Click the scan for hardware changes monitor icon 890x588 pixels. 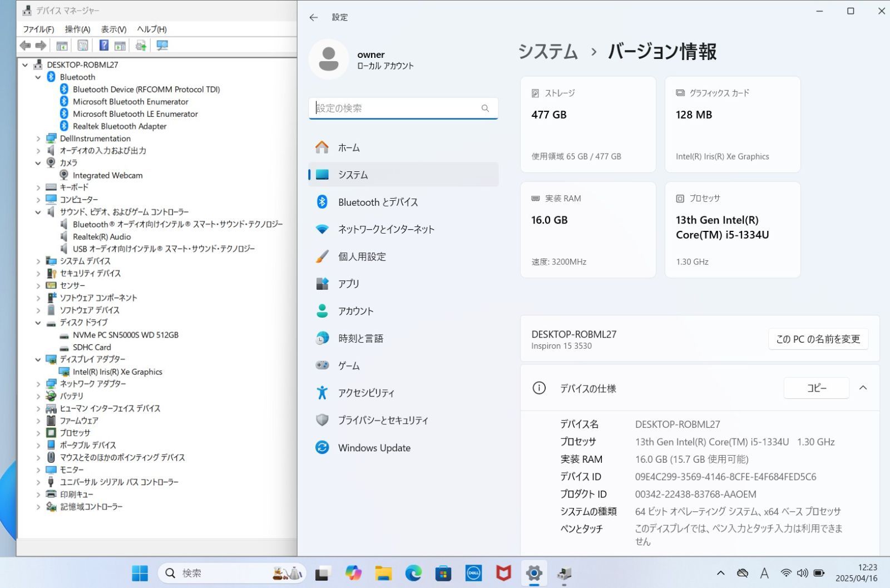[162, 46]
